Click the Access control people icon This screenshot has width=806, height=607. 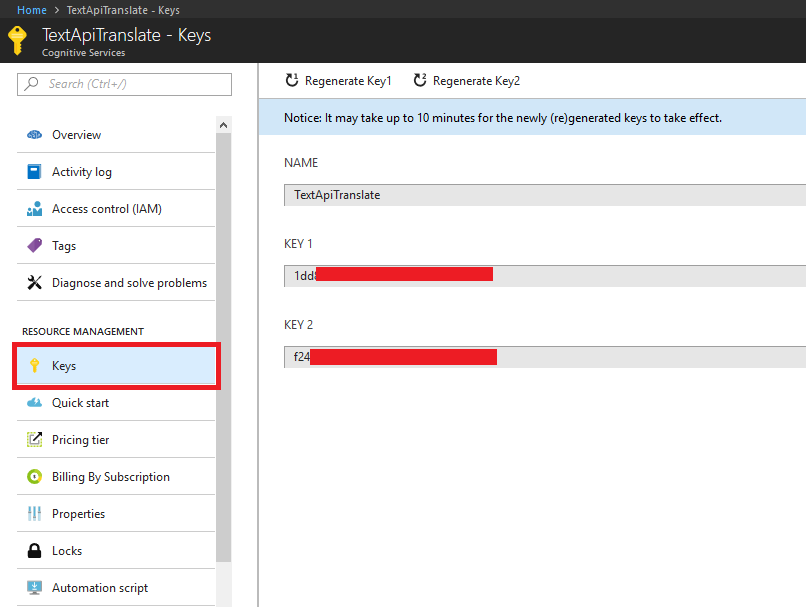point(34,209)
